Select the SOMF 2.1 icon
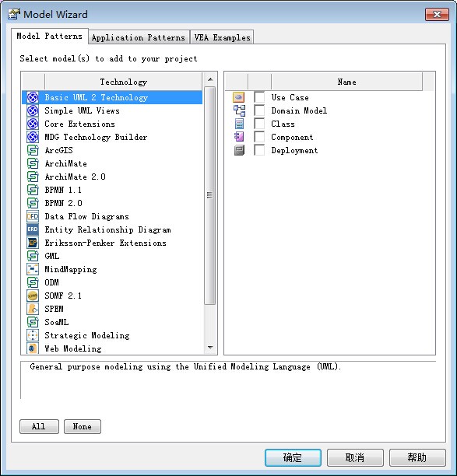This screenshot has width=457, height=476. tap(33, 296)
